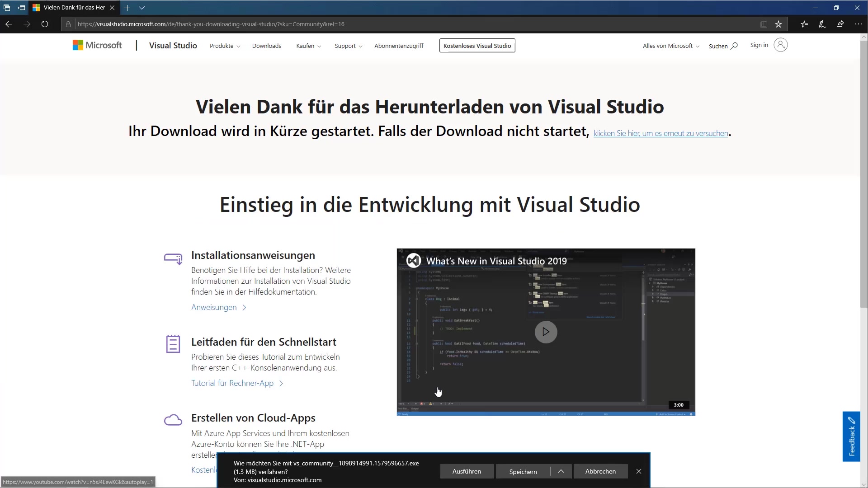The image size is (868, 488).
Task: Play the Visual Studio 2019 video
Action: [546, 332]
